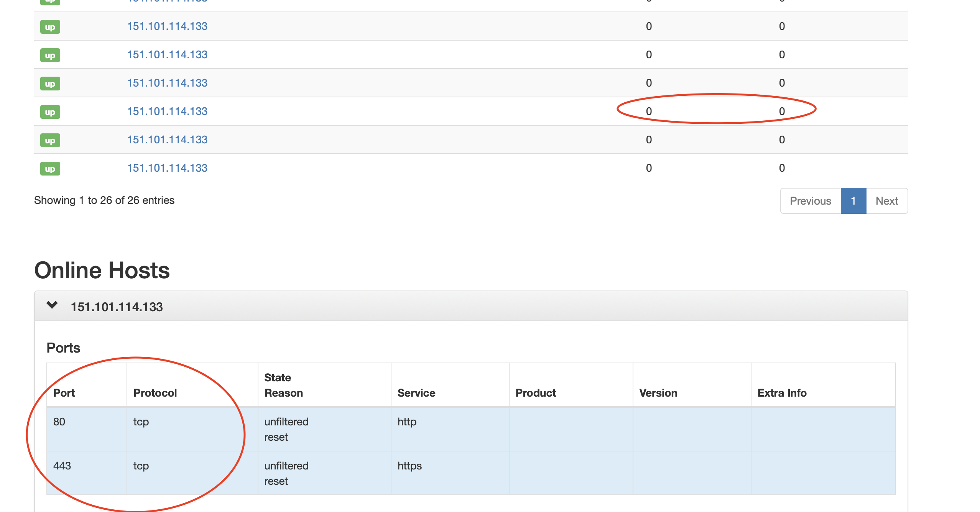Select the tcp cell for port 80

tap(192, 429)
